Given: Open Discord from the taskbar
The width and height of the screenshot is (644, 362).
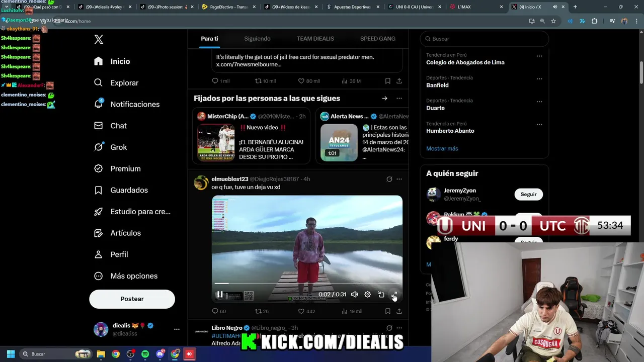Looking at the screenshot, I should [160, 354].
